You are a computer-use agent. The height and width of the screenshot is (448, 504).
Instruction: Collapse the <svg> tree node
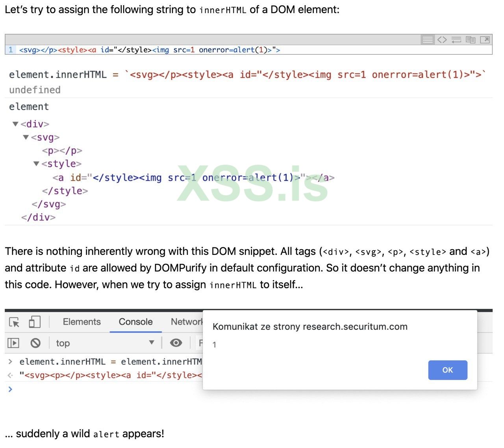click(x=26, y=137)
